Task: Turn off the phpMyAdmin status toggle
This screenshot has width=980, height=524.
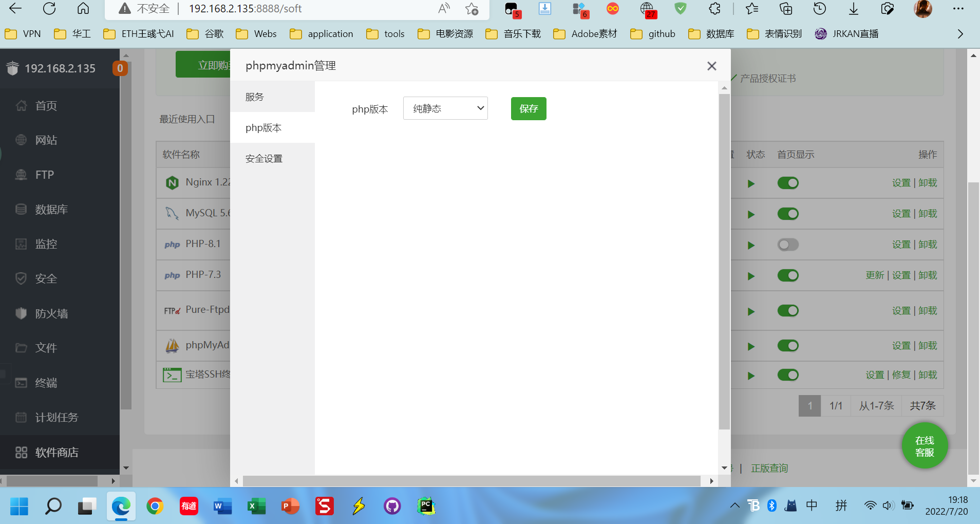Action: point(788,345)
